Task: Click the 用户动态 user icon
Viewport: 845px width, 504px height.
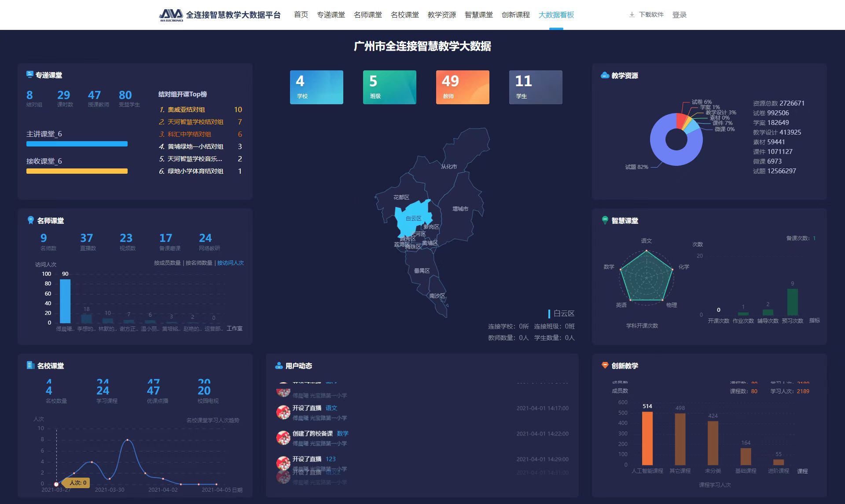Action: tap(279, 365)
